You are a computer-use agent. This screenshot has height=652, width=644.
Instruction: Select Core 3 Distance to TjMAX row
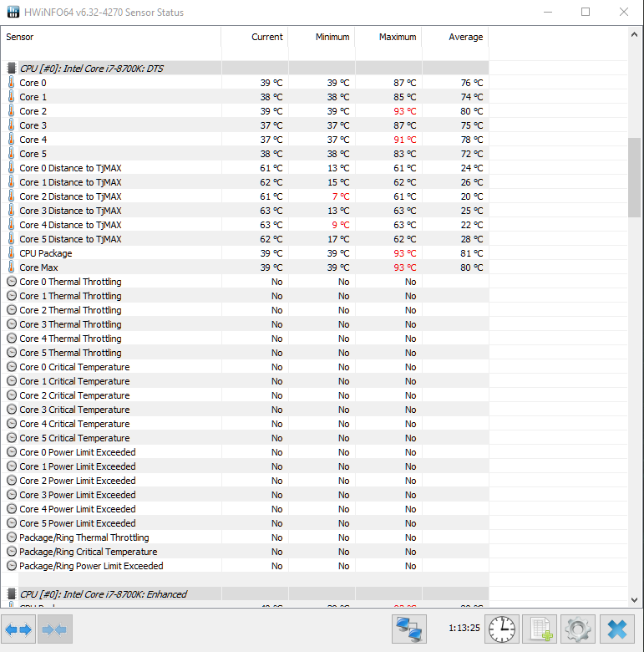[x=245, y=211]
